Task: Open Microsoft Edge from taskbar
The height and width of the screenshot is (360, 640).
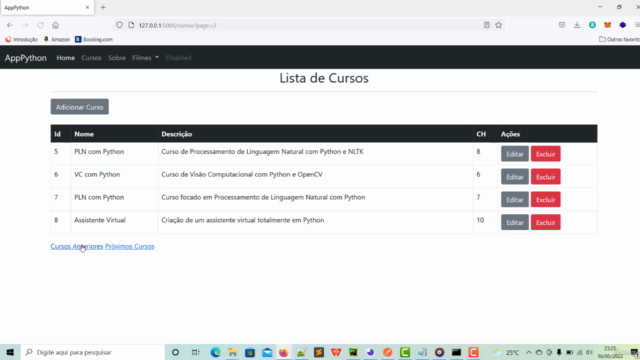Action: tap(216, 352)
